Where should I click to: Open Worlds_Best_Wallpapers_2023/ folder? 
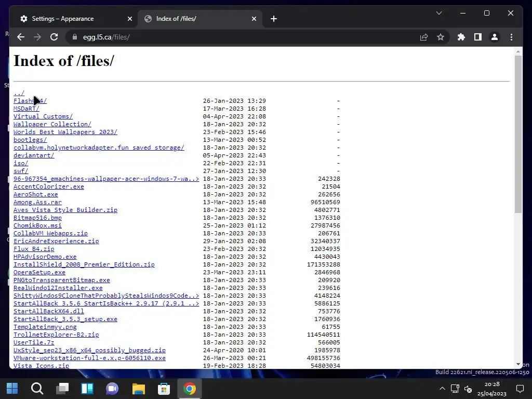65,132
